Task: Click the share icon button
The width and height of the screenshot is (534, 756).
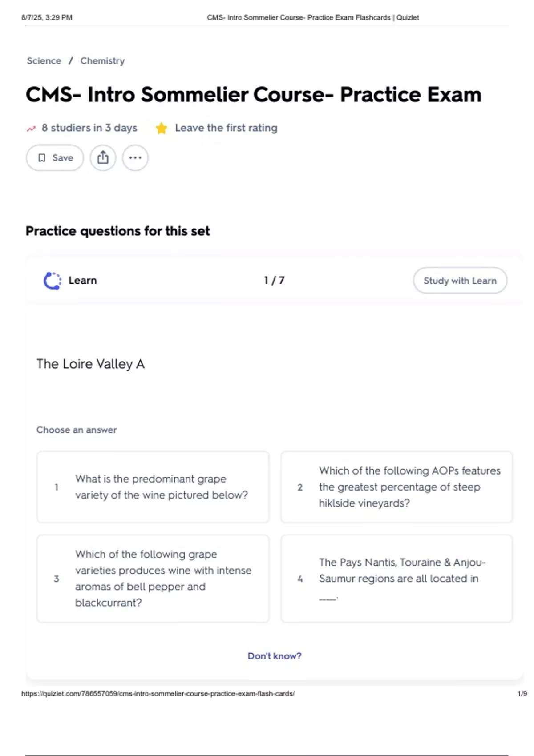Action: click(x=103, y=157)
